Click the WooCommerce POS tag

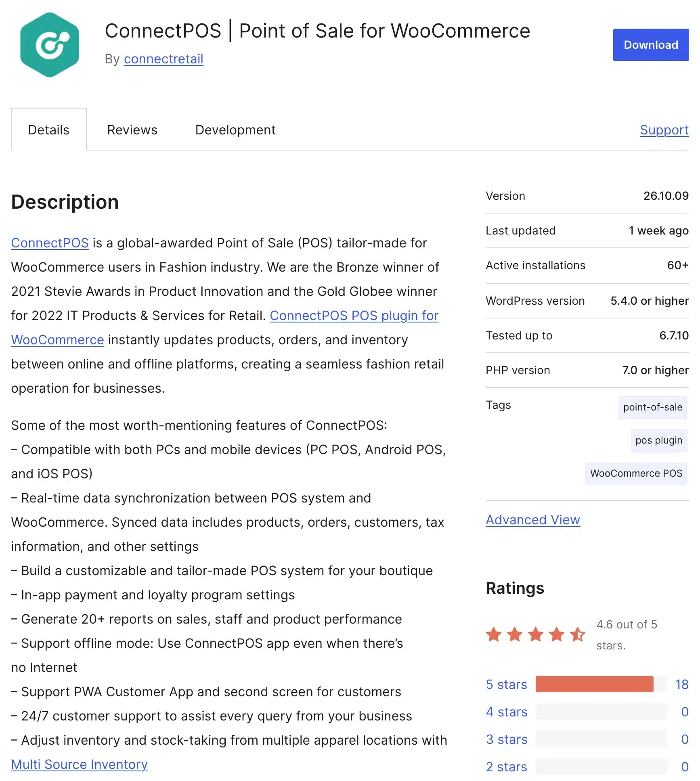coord(636,473)
